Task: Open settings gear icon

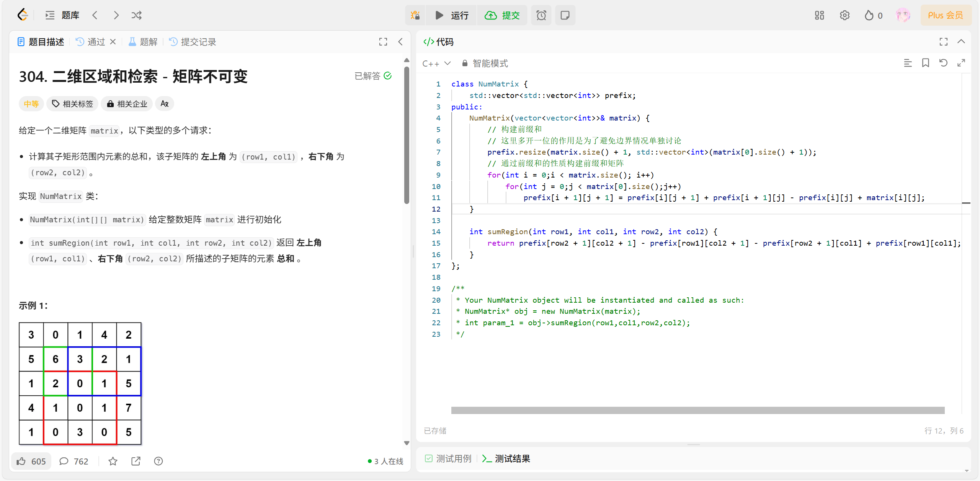Action: click(x=844, y=15)
